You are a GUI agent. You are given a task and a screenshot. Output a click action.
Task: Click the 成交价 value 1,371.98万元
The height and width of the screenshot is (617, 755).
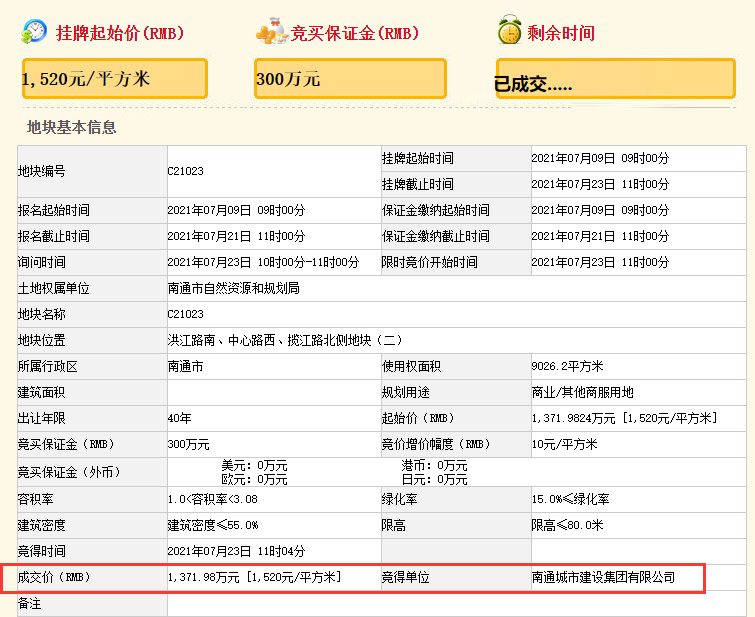coord(204,577)
